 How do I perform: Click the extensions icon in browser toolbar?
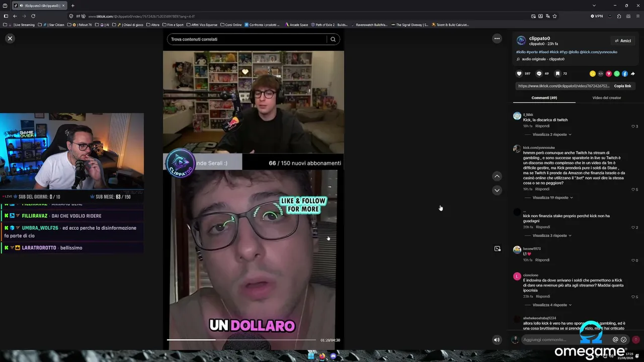click(x=619, y=16)
